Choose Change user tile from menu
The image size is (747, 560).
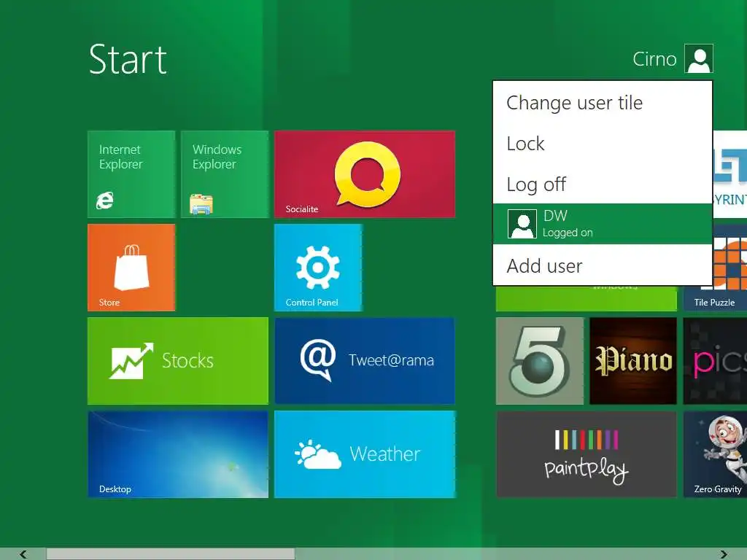coord(603,102)
